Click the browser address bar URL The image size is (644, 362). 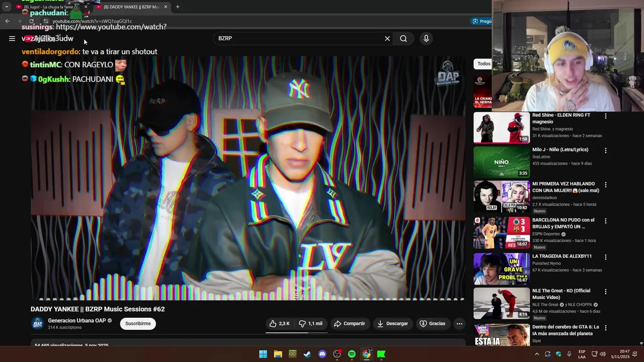[92, 21]
